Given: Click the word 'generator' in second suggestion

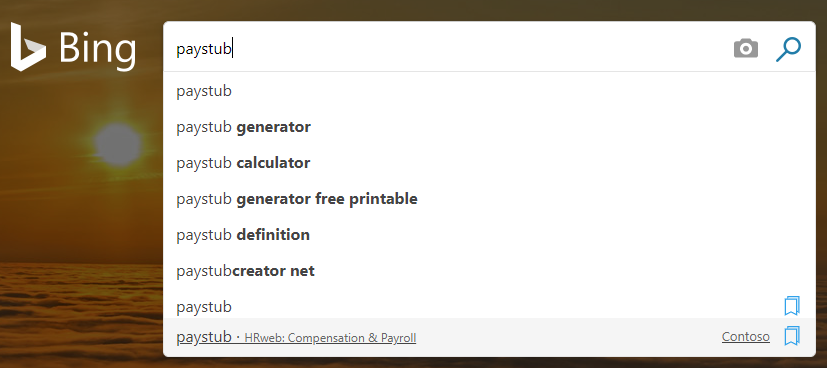Looking at the screenshot, I should [x=273, y=128].
